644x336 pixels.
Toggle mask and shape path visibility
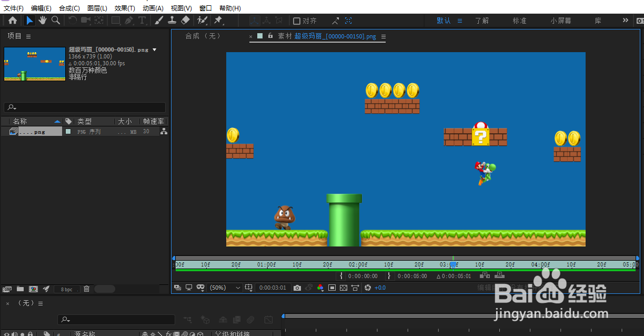(x=200, y=288)
